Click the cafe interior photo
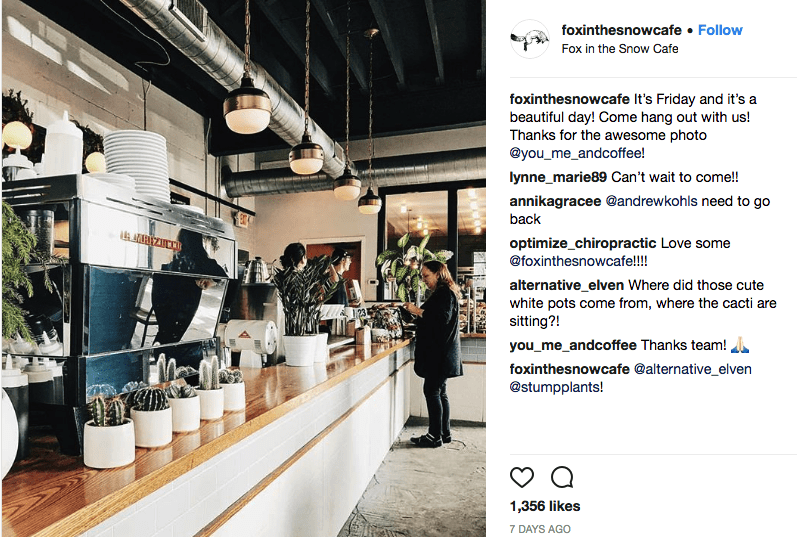Screen dimensions: 803x537 [x=244, y=268]
